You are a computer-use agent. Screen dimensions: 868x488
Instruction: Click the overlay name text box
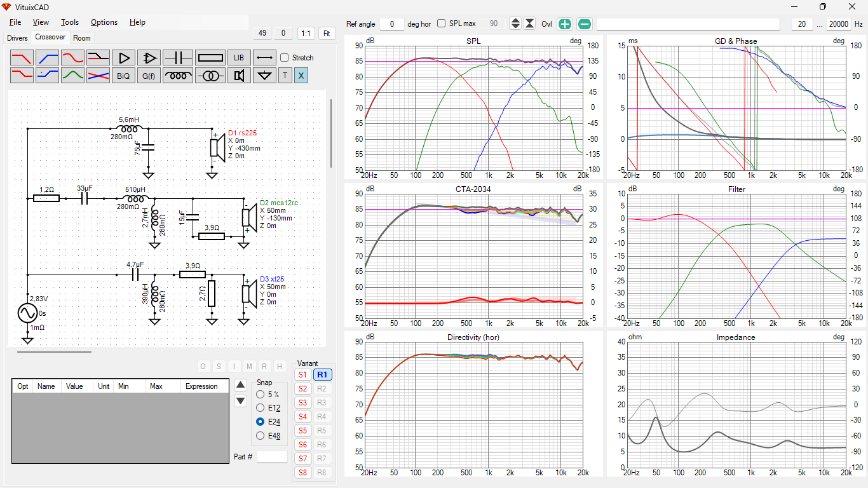coord(688,24)
